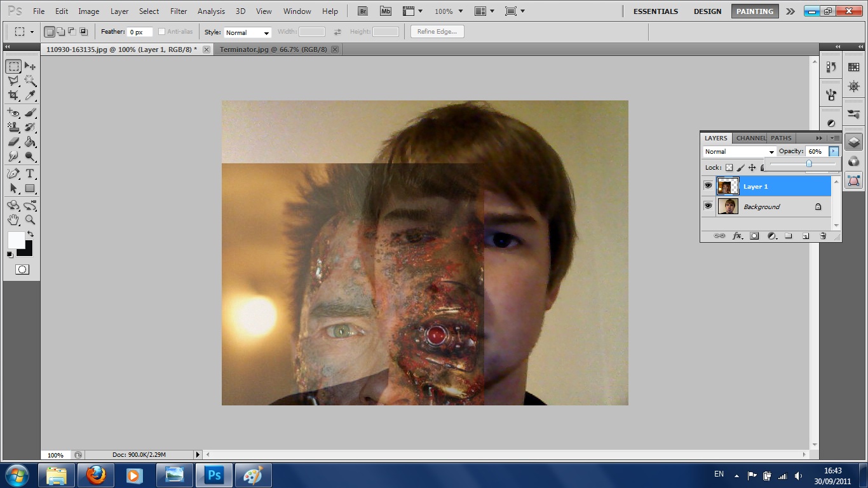
Task: Hide Layer 1 visibility eye
Action: (x=708, y=186)
